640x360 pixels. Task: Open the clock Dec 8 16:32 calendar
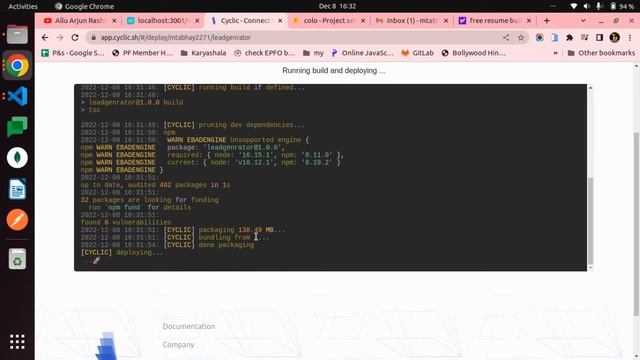coord(337,6)
